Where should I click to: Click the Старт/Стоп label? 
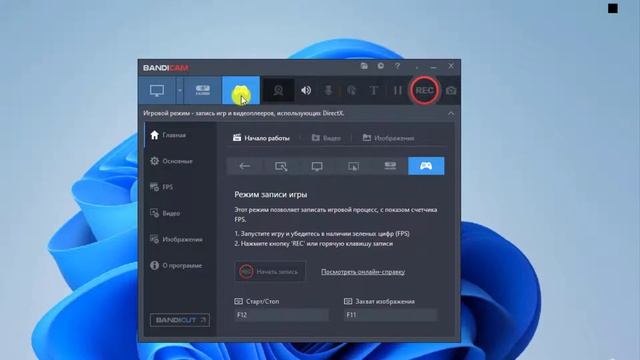point(262,301)
